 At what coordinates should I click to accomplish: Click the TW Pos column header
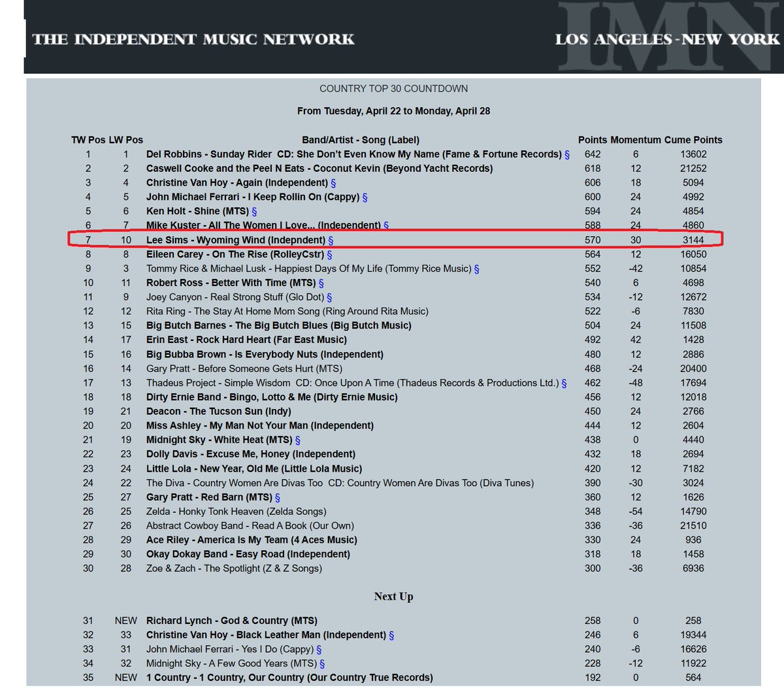(x=88, y=140)
